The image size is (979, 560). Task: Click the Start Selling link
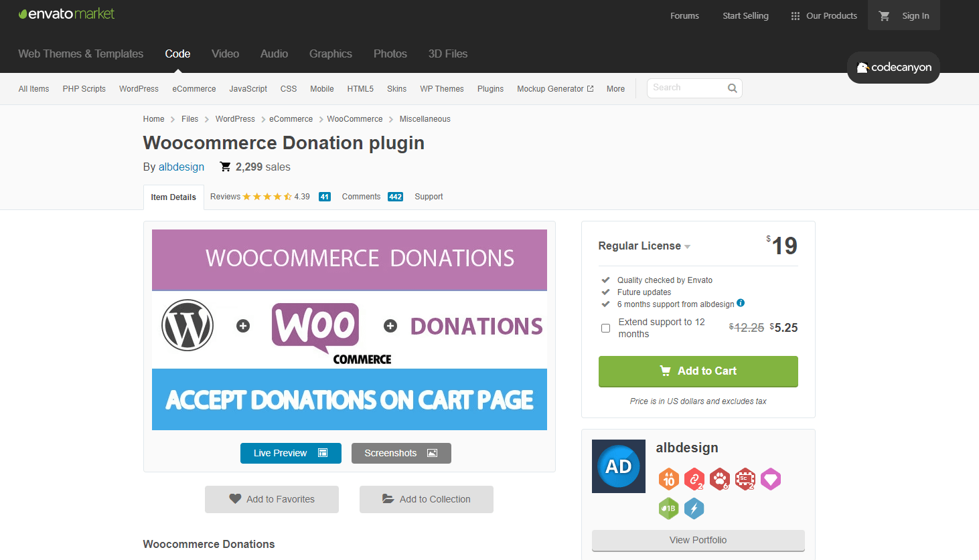[745, 16]
